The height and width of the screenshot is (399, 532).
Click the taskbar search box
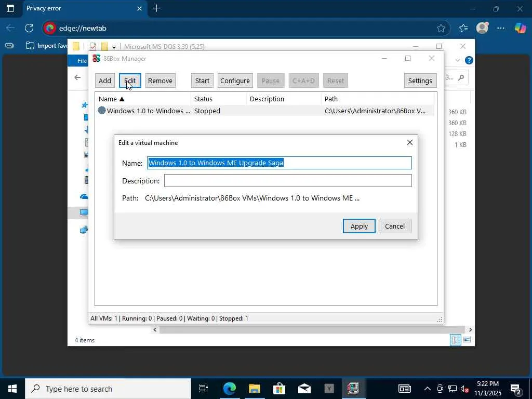click(108, 389)
